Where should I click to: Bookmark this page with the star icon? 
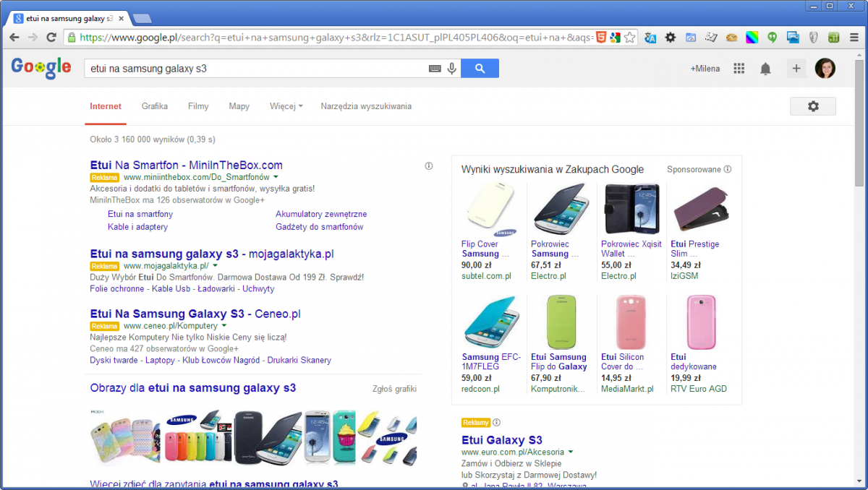[x=629, y=37]
